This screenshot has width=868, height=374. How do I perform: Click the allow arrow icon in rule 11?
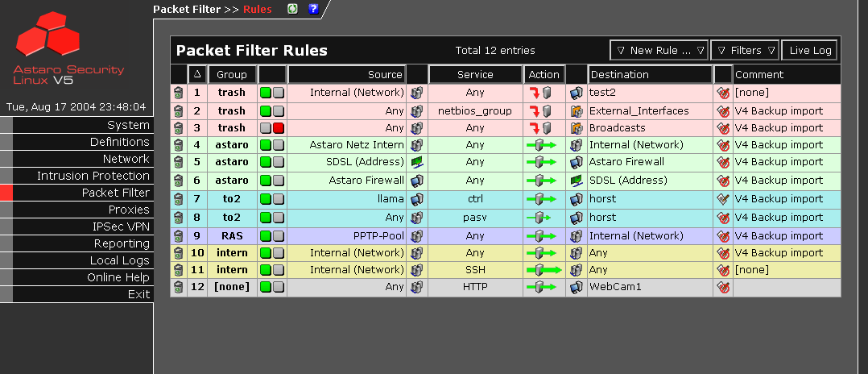(x=544, y=270)
